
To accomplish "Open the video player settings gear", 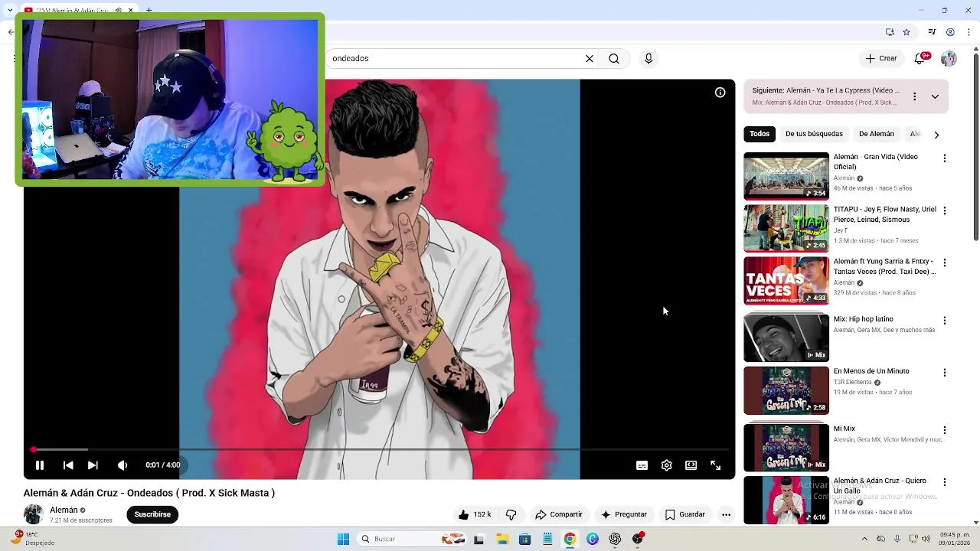I will [x=667, y=465].
